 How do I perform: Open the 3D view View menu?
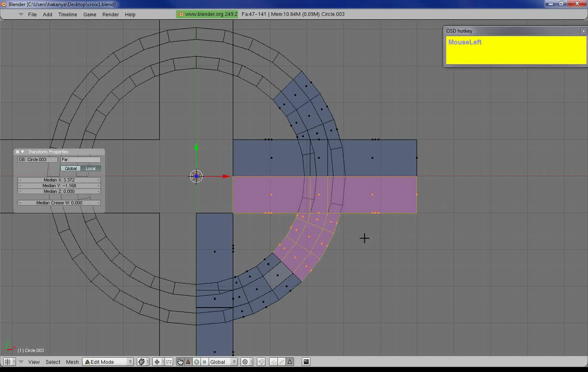tap(34, 362)
